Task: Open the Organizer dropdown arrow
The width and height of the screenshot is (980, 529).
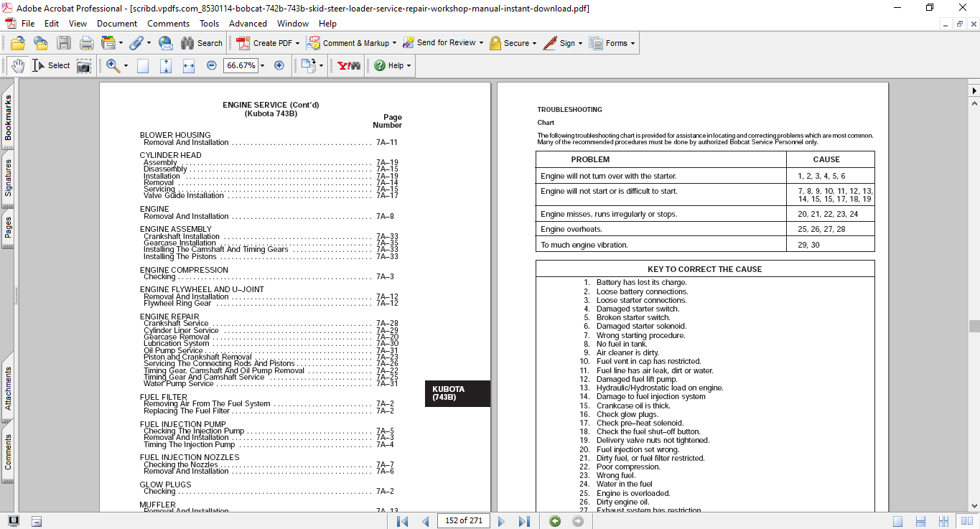Action: click(121, 43)
